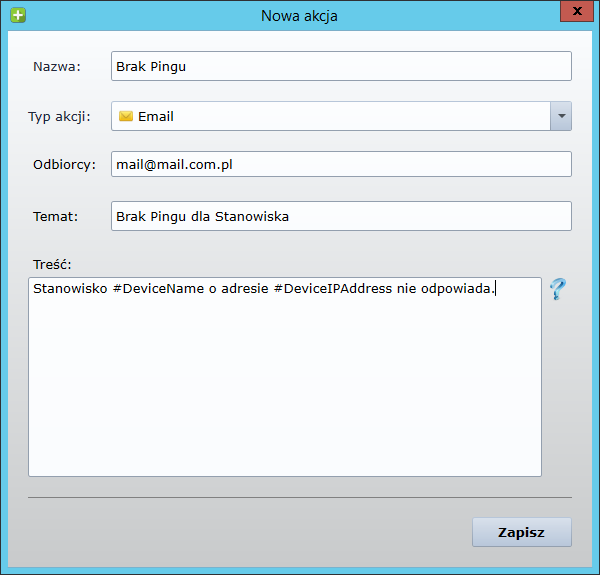Place cursor on word odpowiada in message
The width and height of the screenshot is (600, 575).
(456, 290)
